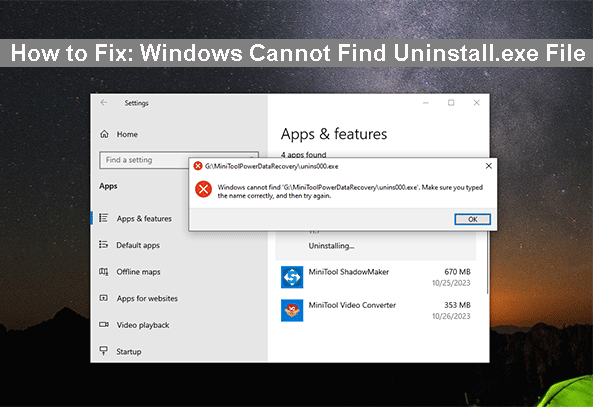
Task: Open the Default apps settings page
Action: [x=138, y=245]
